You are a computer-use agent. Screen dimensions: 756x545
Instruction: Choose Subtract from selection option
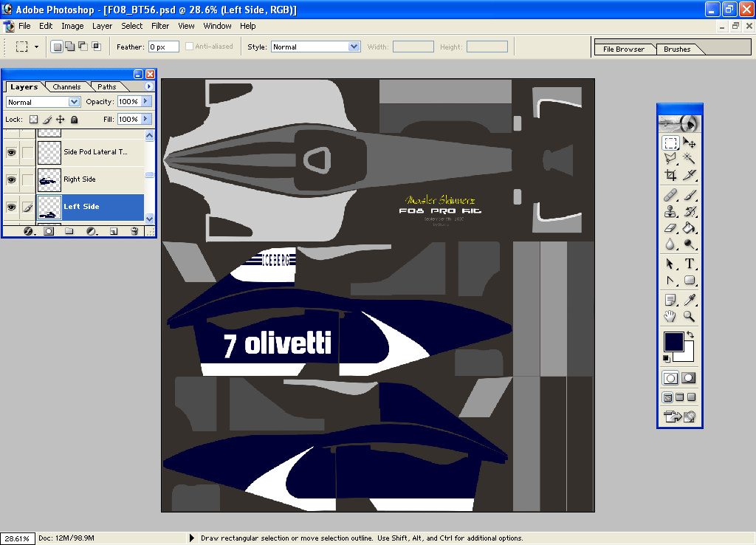[83, 47]
